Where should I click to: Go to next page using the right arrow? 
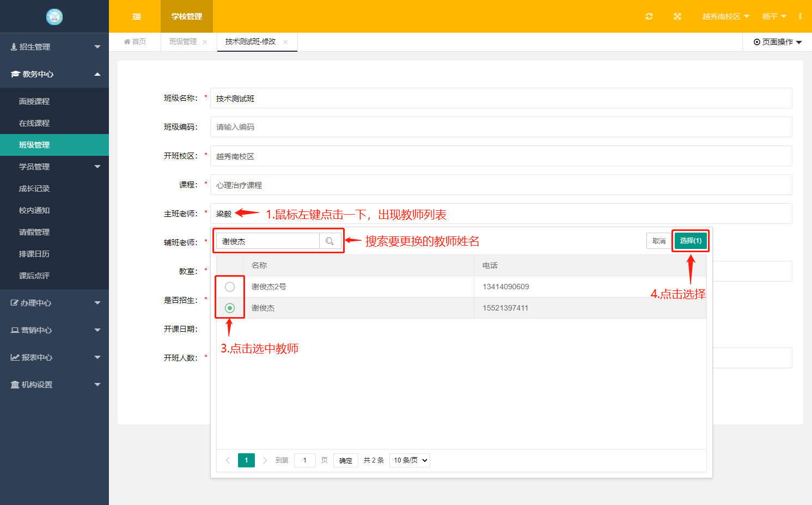265,460
